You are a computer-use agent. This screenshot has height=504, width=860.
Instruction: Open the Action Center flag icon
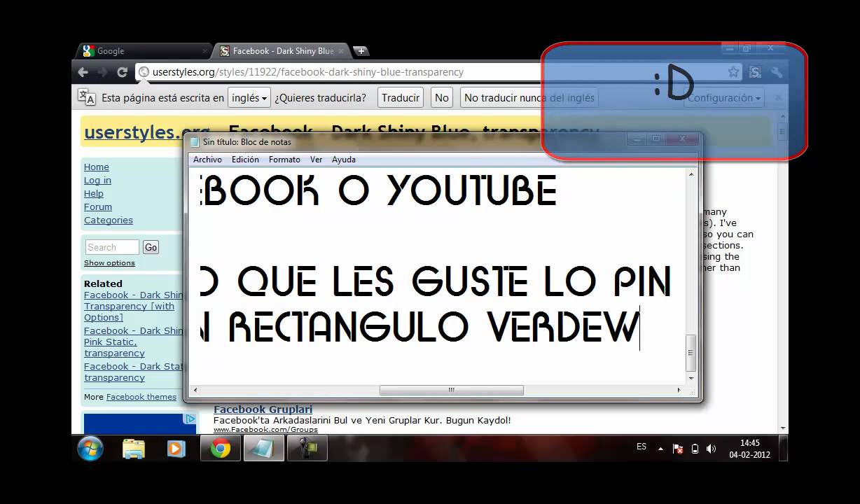tap(677, 449)
